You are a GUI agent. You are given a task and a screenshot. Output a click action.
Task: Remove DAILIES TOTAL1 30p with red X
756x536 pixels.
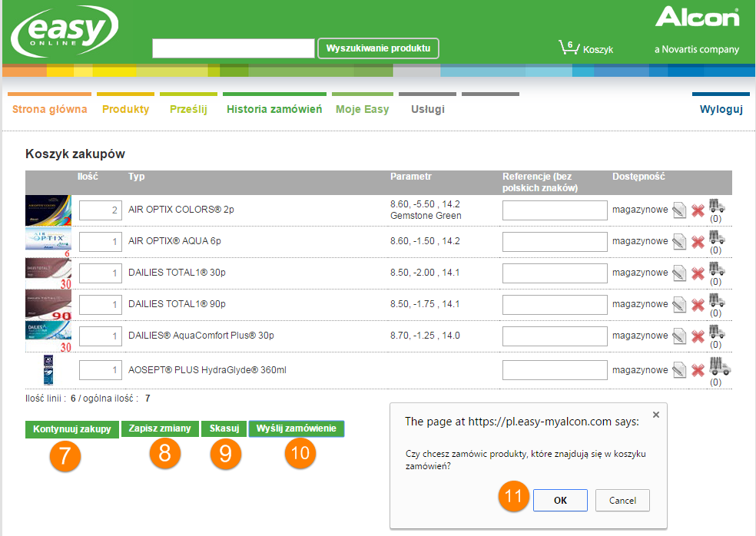coord(698,273)
